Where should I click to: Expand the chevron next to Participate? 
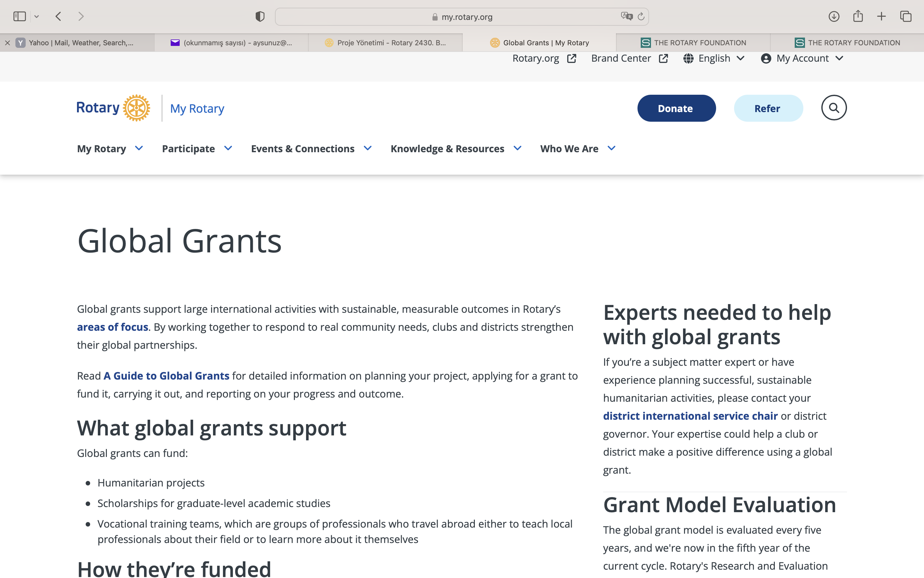coord(228,148)
